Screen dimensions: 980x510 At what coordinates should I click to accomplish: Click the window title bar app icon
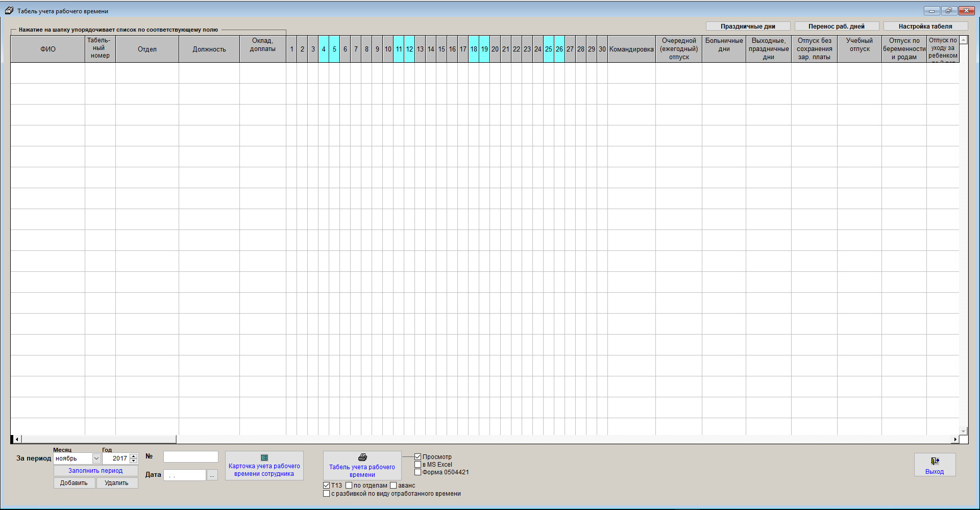pos(9,11)
